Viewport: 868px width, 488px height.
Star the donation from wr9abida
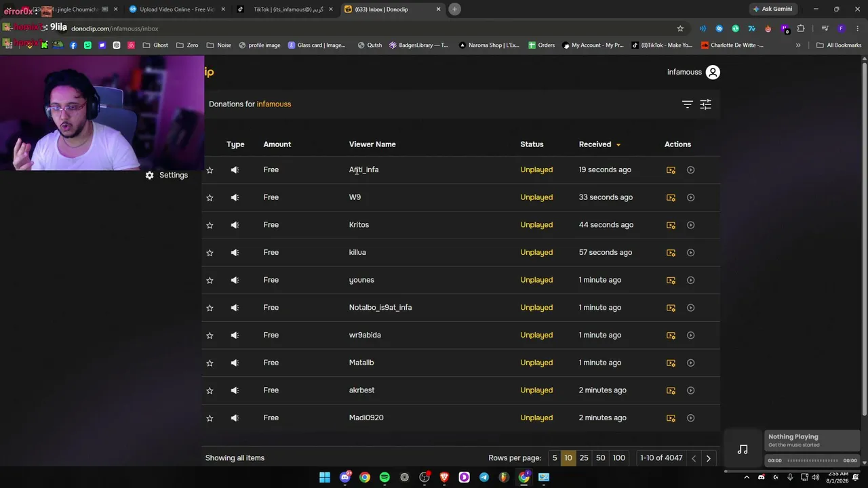(x=210, y=335)
